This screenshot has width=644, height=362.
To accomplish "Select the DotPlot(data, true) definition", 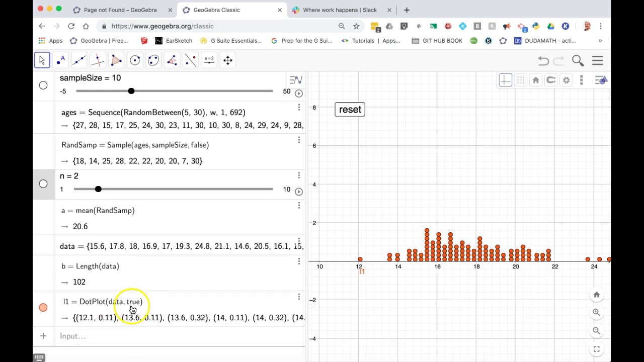I will (103, 302).
